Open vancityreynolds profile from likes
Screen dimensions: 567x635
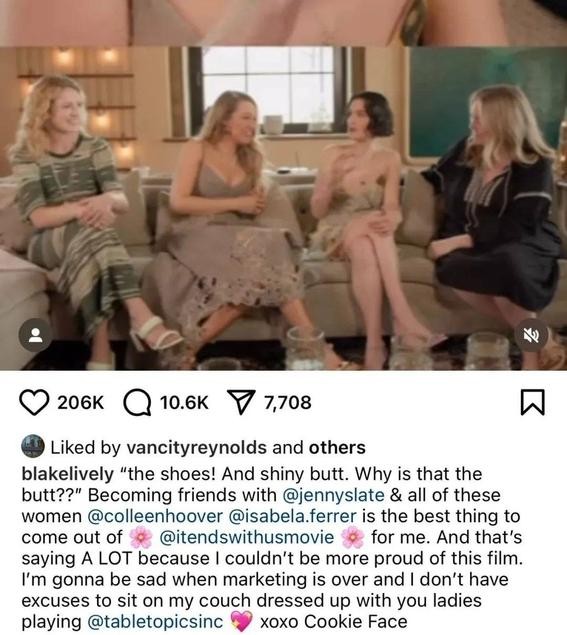click(x=197, y=447)
